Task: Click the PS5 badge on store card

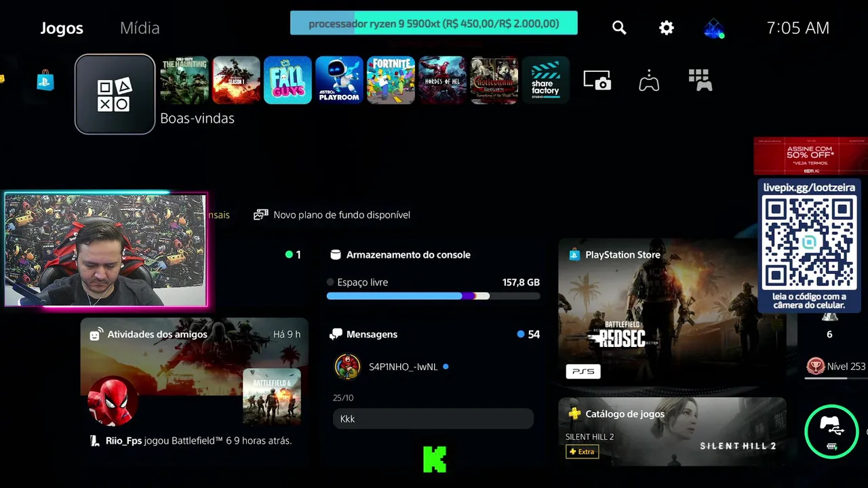Action: [583, 371]
